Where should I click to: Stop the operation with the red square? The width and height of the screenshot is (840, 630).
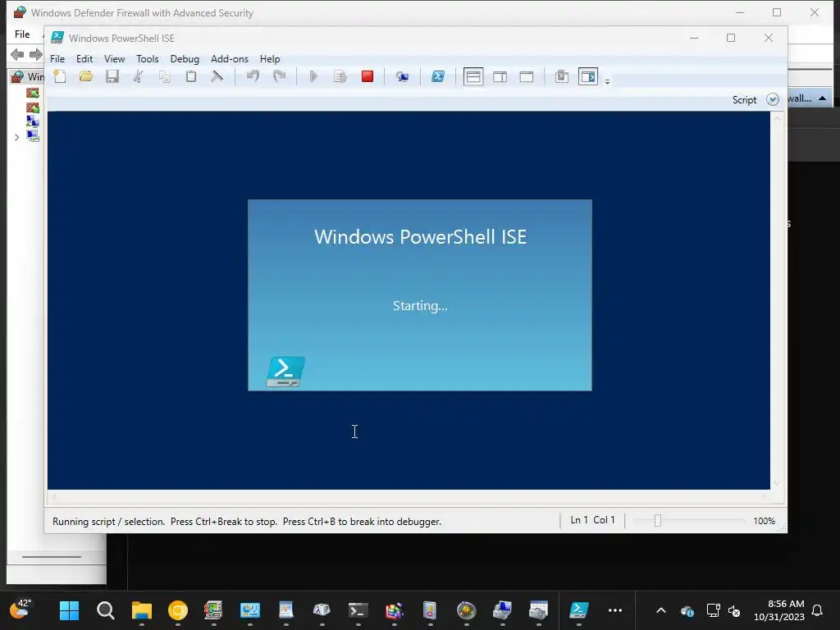[x=367, y=76]
